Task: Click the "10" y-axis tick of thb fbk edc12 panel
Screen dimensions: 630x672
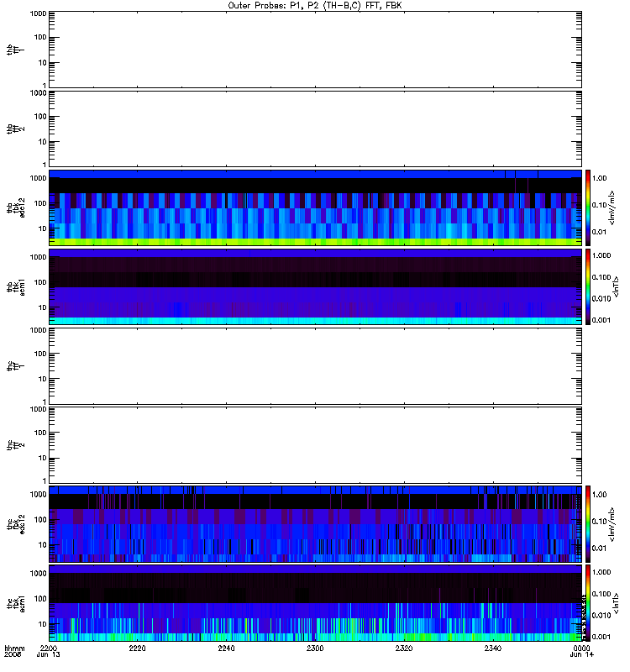Action: click(43, 228)
